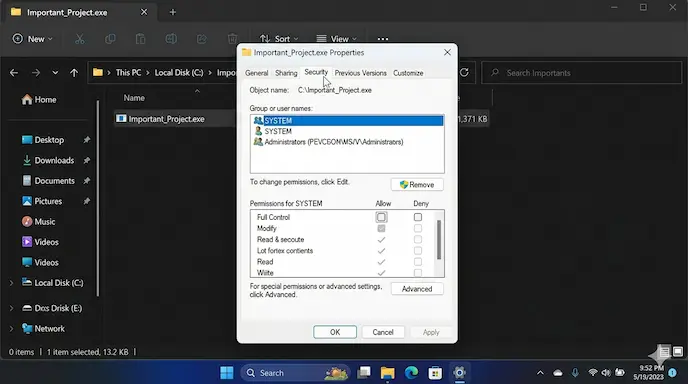Click the Advanced button
The width and height of the screenshot is (688, 384).
point(417,289)
